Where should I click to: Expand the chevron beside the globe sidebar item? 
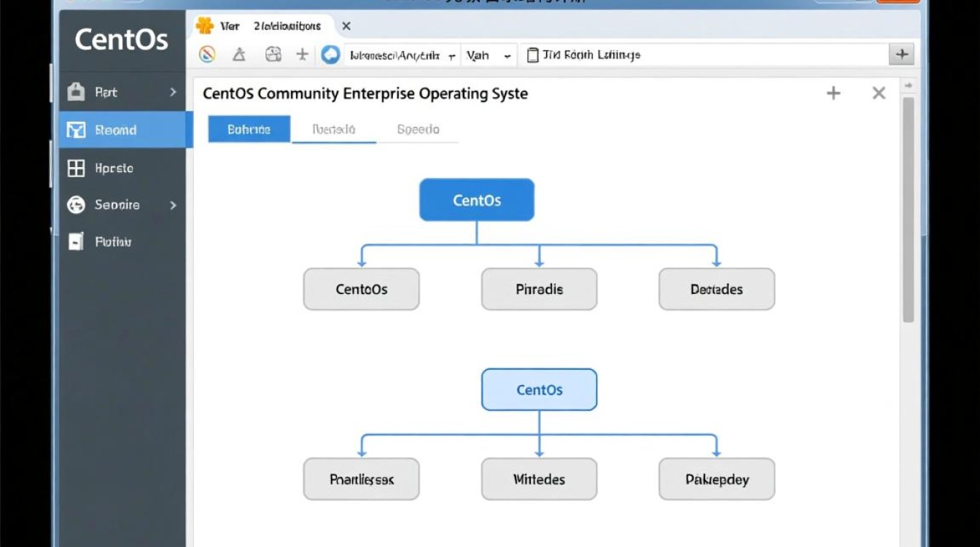(173, 206)
